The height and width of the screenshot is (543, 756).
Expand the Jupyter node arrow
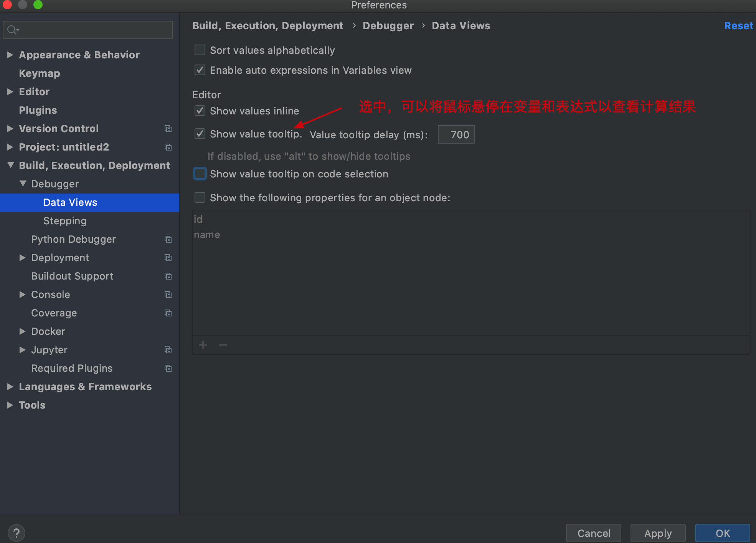pos(23,350)
